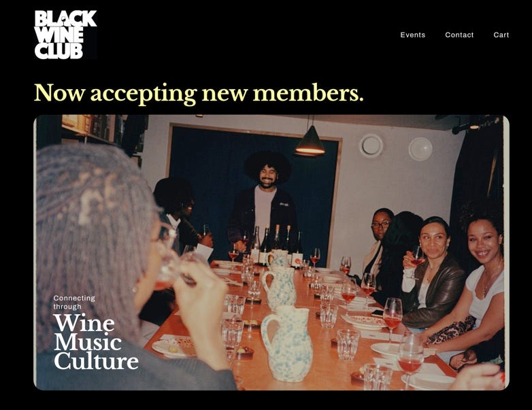532x410 pixels.
Task: Click the 'Now accepting new members.' headline
Action: (199, 93)
